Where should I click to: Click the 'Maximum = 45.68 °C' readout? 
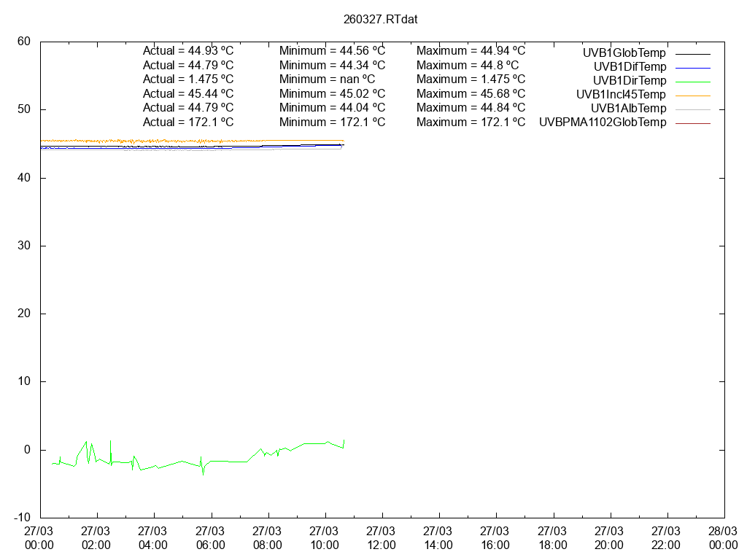[x=471, y=93]
